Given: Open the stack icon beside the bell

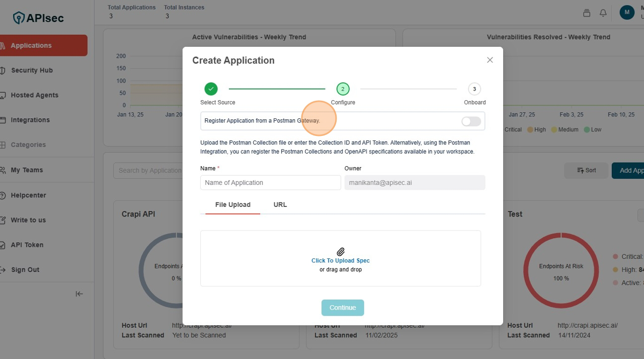Looking at the screenshot, I should click(x=587, y=13).
